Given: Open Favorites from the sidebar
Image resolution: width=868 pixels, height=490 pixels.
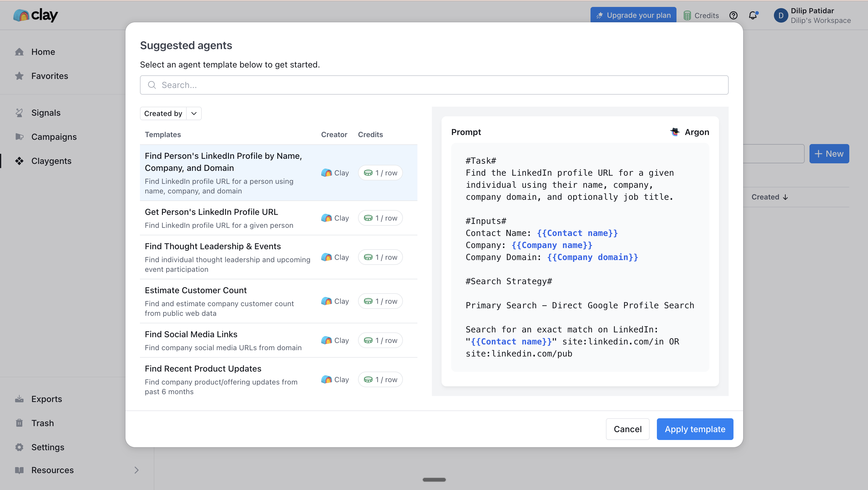Looking at the screenshot, I should coord(49,76).
